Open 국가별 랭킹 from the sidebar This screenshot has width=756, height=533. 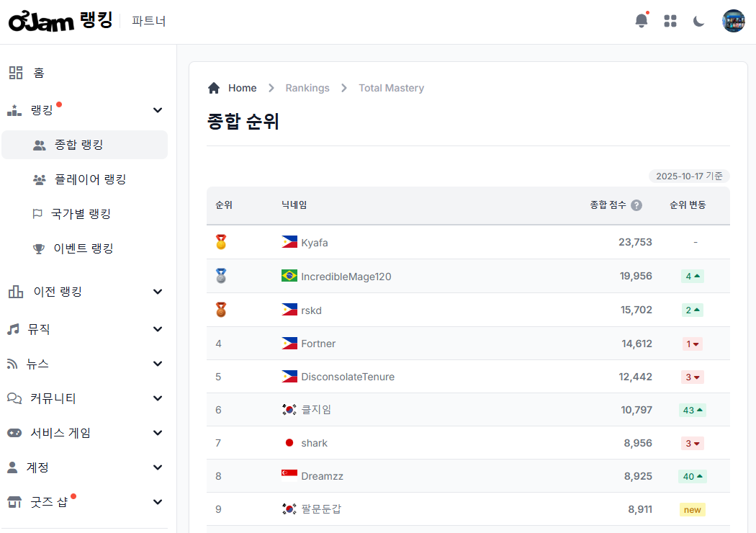[x=81, y=214]
